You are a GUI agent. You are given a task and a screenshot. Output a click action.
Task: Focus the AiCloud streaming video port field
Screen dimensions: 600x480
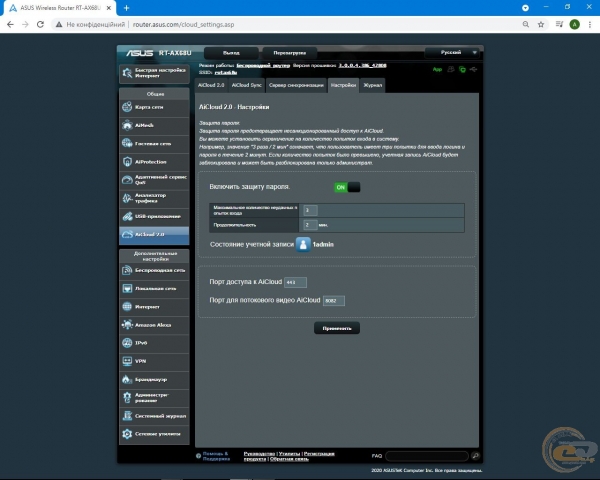(334, 300)
